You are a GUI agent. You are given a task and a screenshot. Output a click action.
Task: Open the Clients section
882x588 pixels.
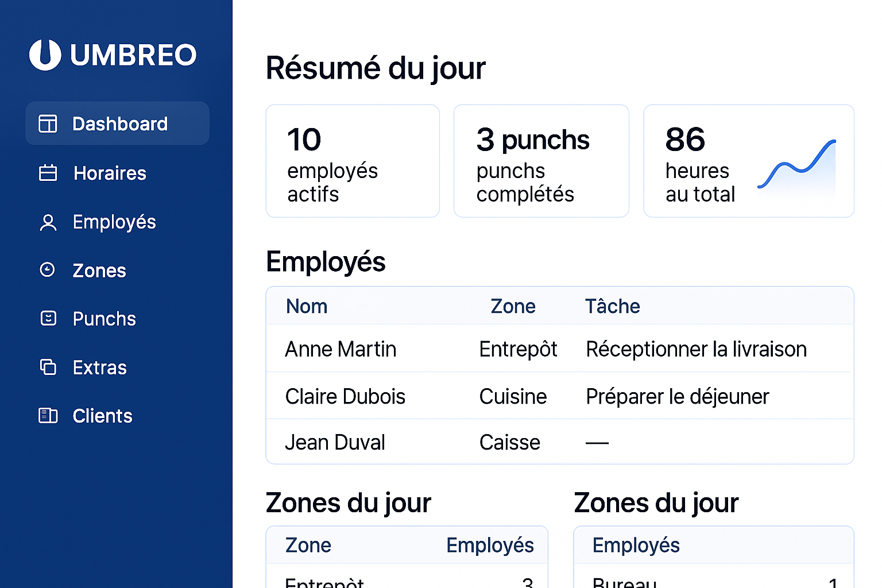click(102, 416)
